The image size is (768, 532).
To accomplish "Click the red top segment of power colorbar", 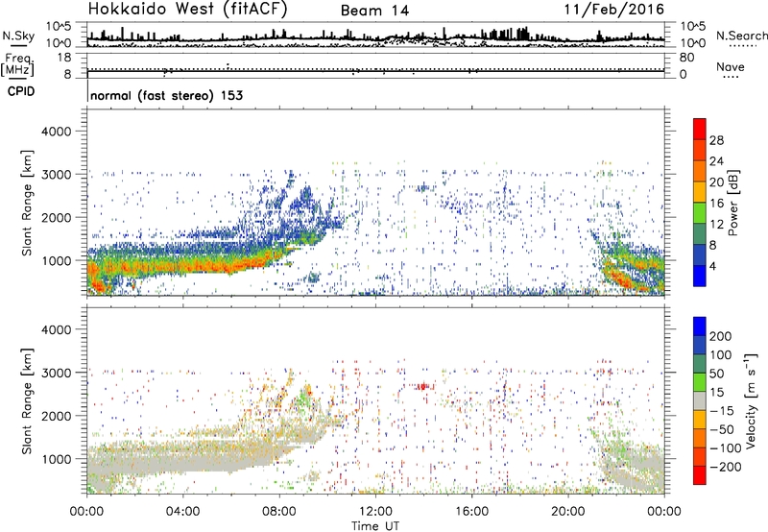I will point(700,129).
